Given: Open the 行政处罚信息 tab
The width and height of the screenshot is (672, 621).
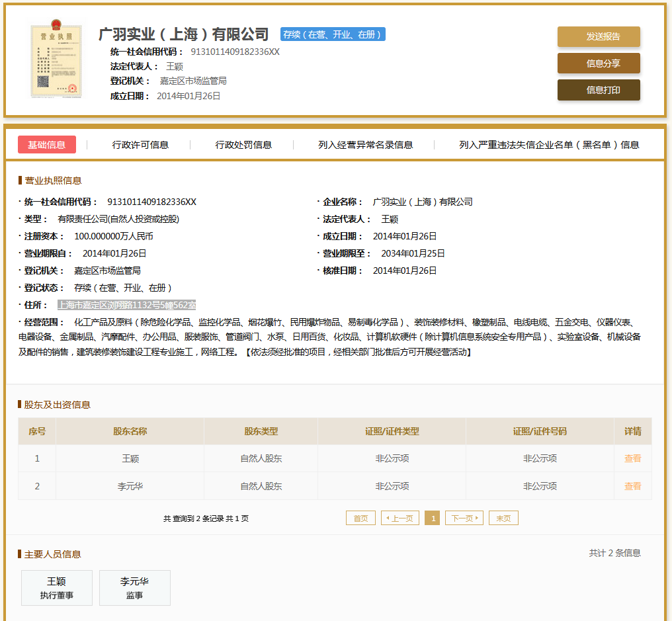Looking at the screenshot, I should [x=243, y=145].
